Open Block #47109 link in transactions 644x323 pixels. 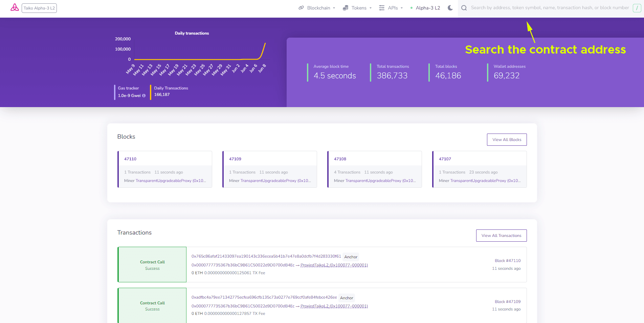pos(508,302)
